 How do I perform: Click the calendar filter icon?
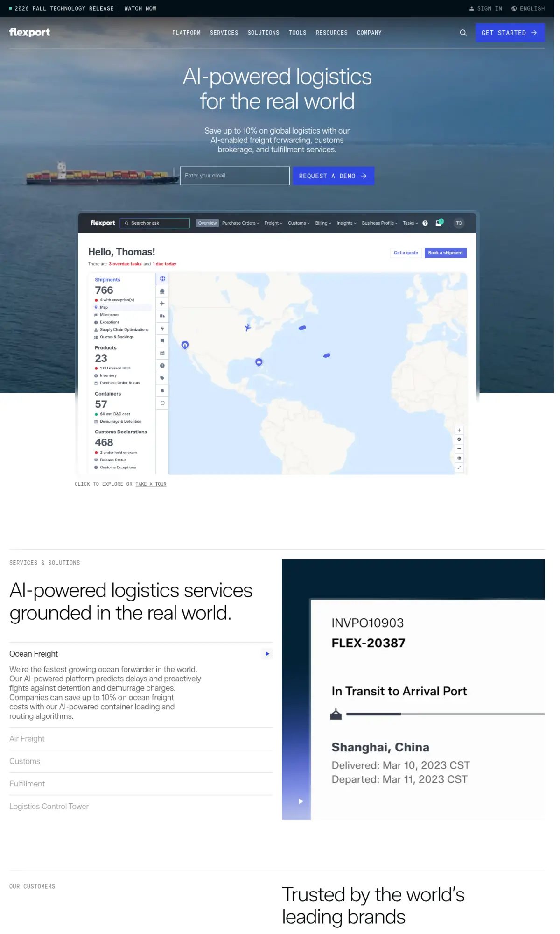click(162, 353)
